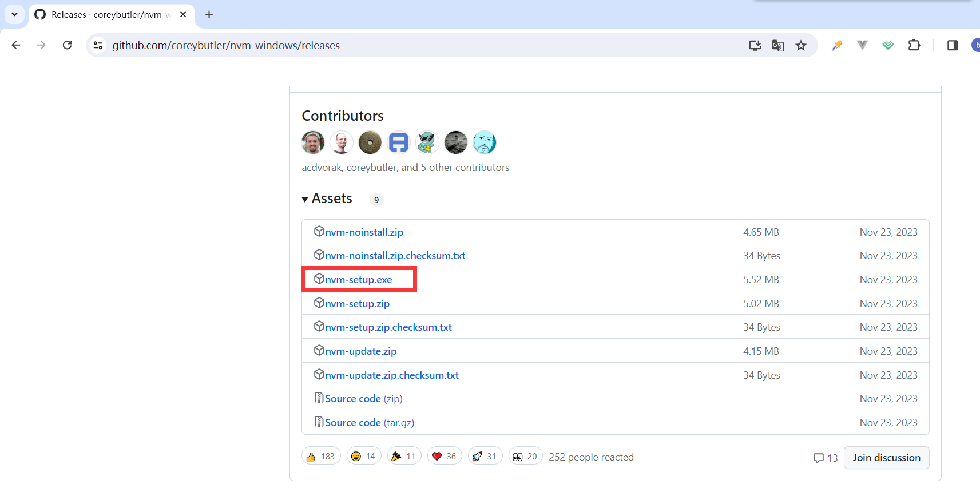Open the tab search dropdown arrow
The image size is (980, 504).
14,14
